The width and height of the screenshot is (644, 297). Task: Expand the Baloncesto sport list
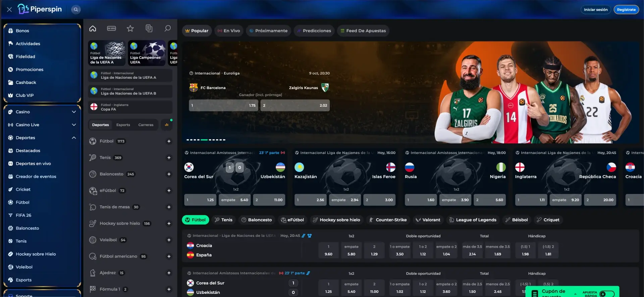click(x=169, y=174)
